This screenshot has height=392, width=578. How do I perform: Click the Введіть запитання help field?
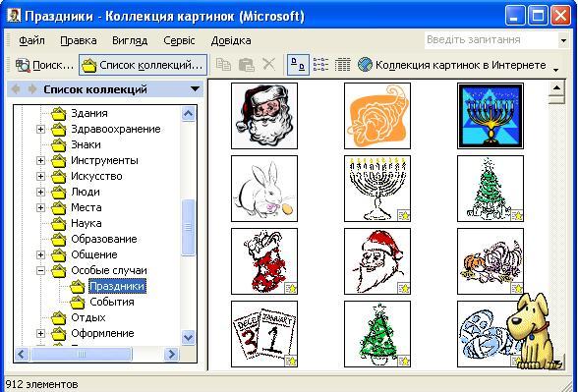[491, 39]
